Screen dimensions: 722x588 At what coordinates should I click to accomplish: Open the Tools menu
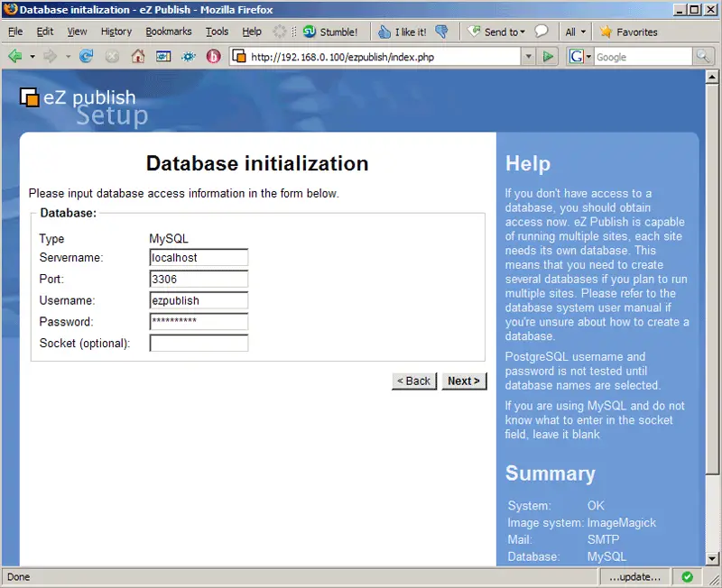tap(217, 32)
